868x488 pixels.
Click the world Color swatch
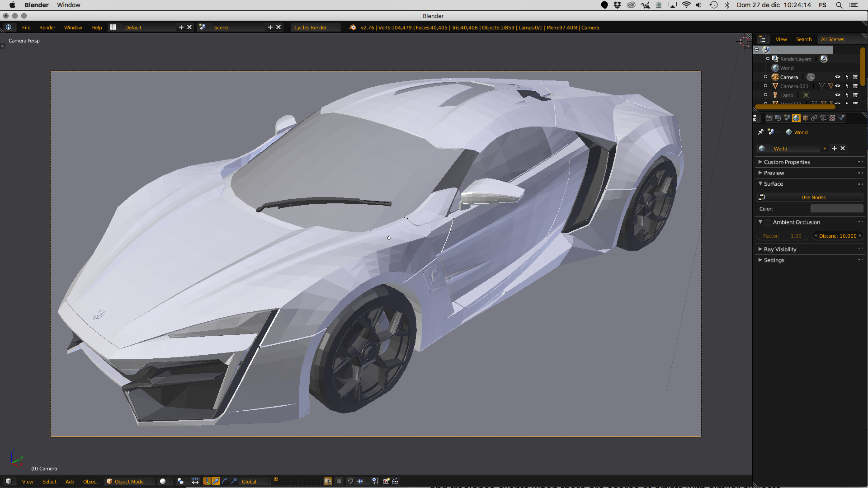click(x=836, y=209)
